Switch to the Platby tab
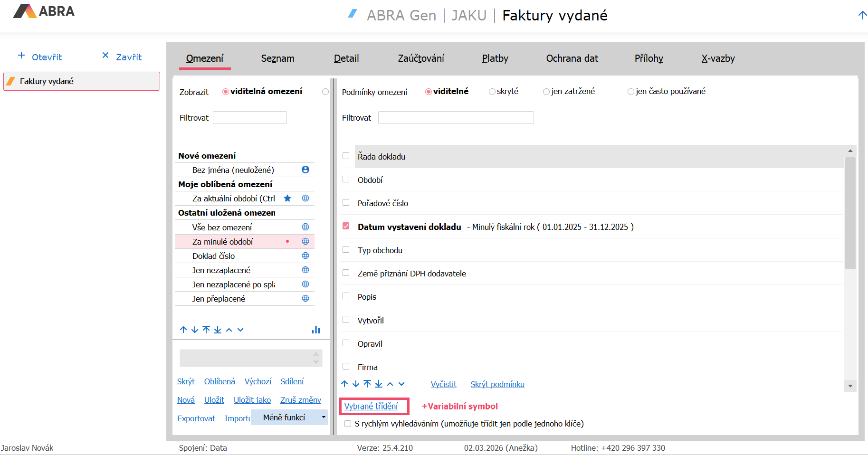The width and height of the screenshot is (868, 455). (x=495, y=58)
